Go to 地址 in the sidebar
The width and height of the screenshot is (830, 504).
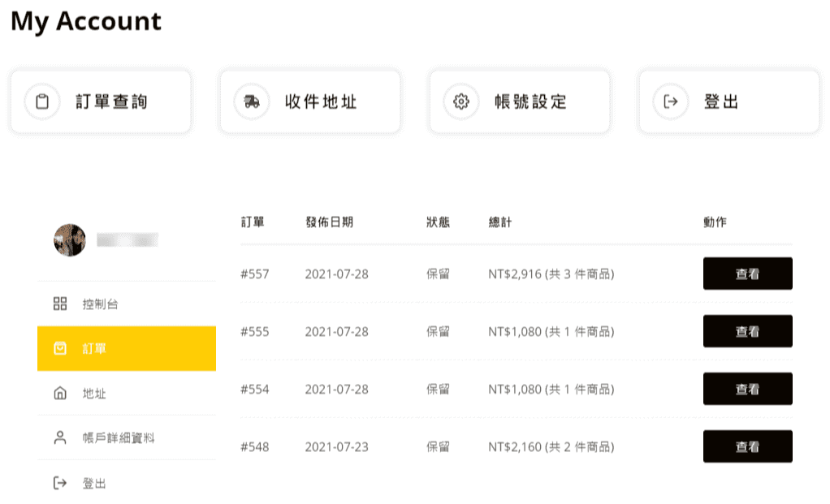pyautogui.click(x=127, y=393)
